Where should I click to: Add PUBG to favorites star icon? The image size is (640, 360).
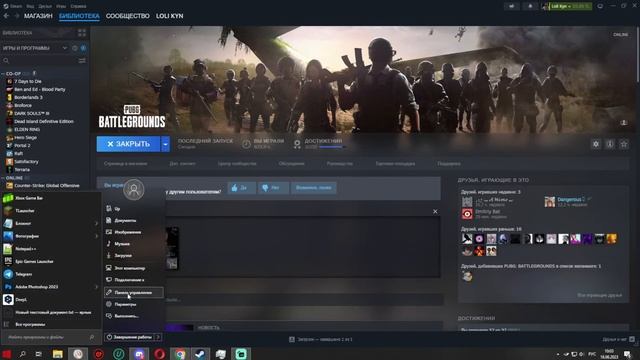tap(624, 144)
